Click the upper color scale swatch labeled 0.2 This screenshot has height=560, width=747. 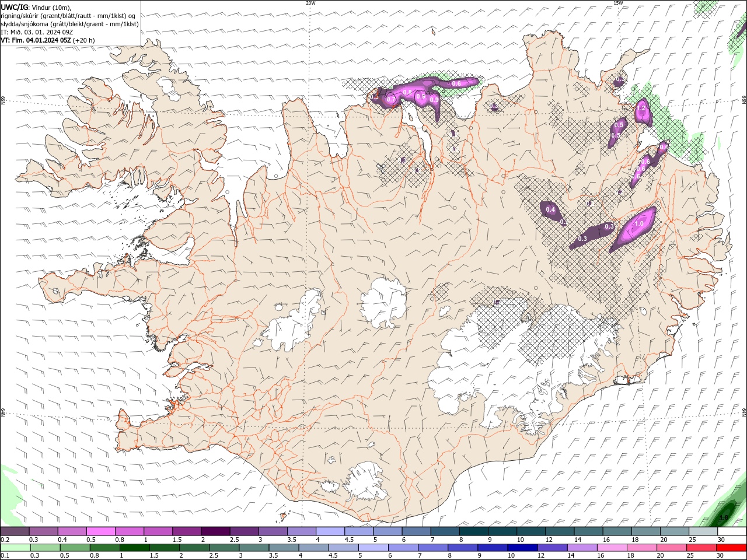coord(15,531)
